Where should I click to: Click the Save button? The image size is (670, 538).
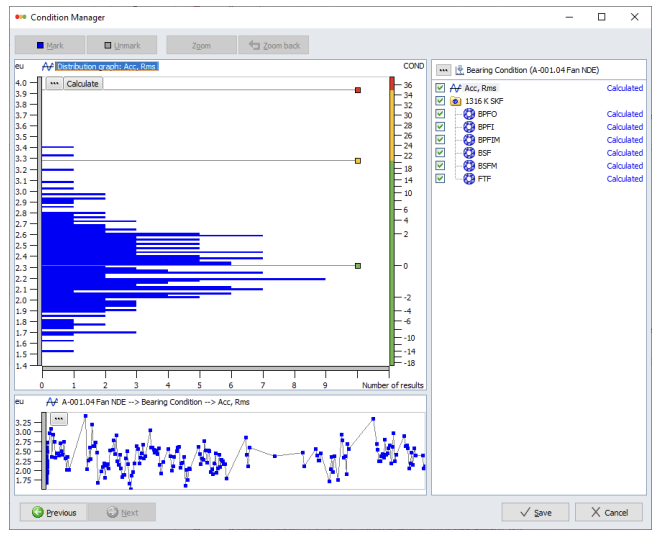click(535, 512)
